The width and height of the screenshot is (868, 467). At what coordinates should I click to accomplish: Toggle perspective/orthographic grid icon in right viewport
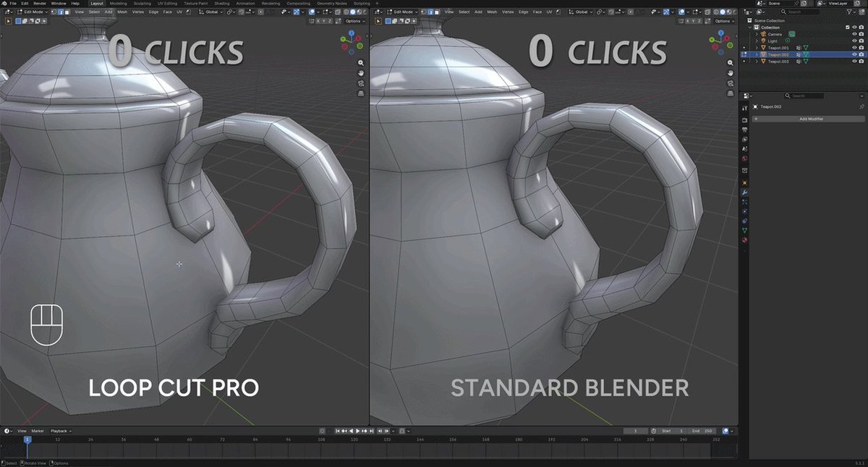[x=730, y=93]
